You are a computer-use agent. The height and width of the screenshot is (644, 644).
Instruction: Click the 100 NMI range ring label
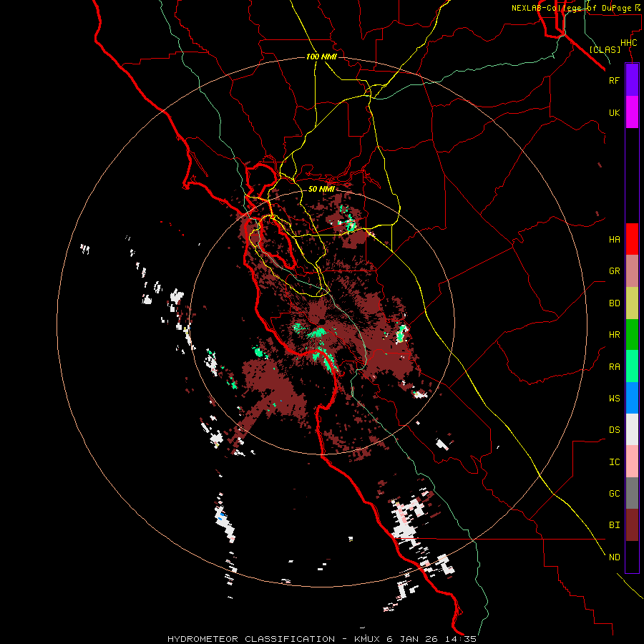[321, 57]
